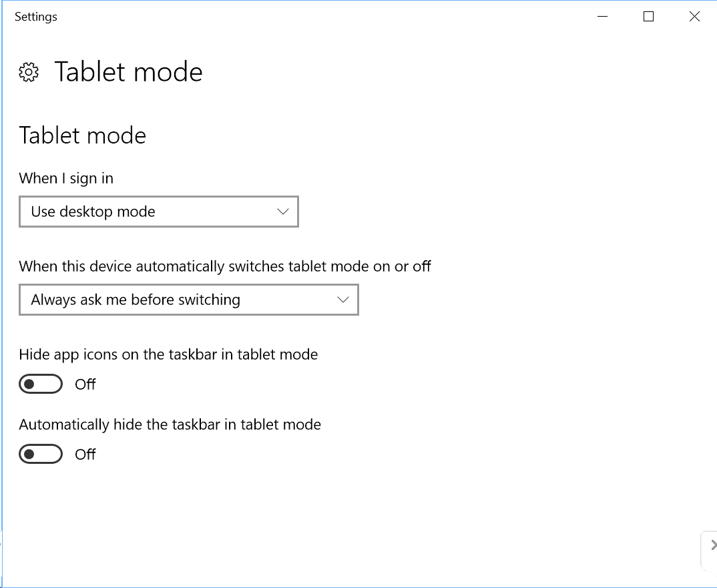Viewport: 717px width, 588px height.
Task: Click the maximize icon in the title bar
Action: pyautogui.click(x=648, y=17)
